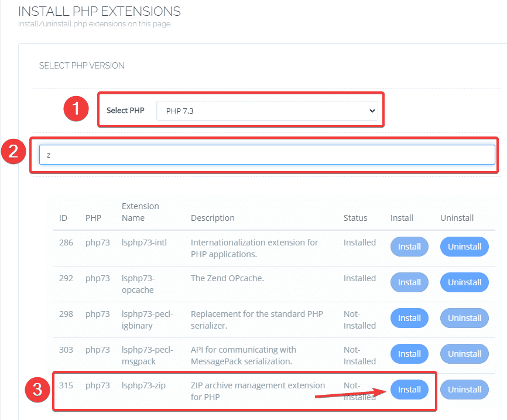Click Uninstall in the lsphp73-pecl-msgpack row

[464, 354]
